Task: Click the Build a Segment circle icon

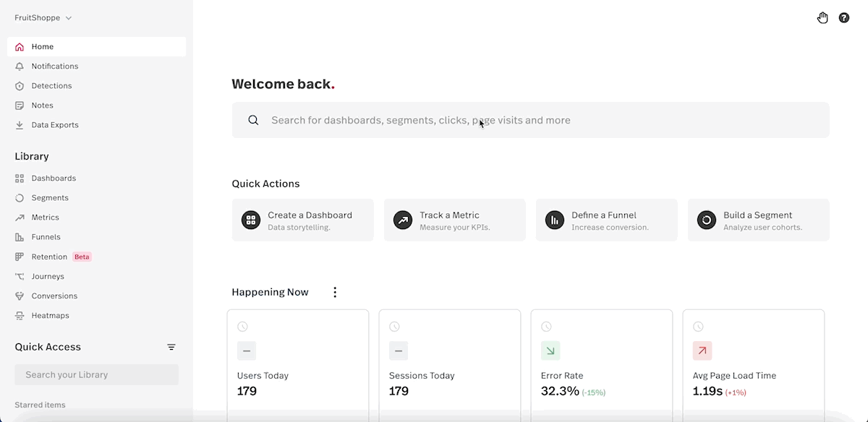Action: pyautogui.click(x=707, y=220)
